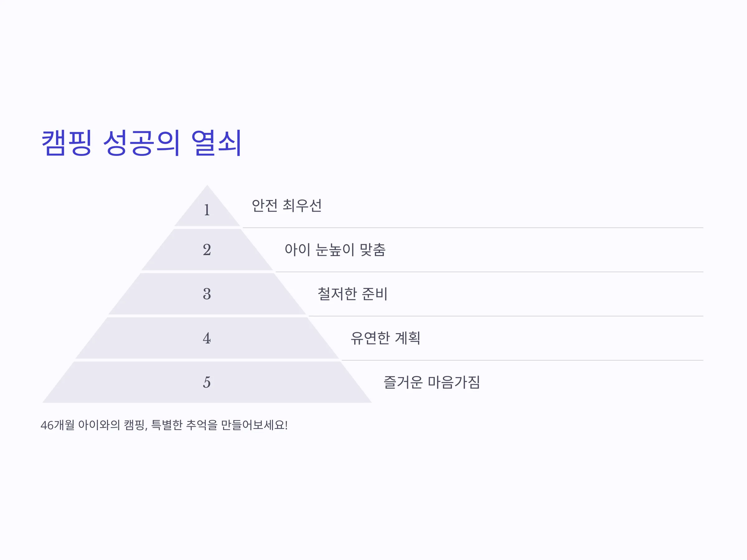Viewport: 747px width, 560px height.
Task: Click the footer sentence about 46개월 아이
Action: pos(164,425)
